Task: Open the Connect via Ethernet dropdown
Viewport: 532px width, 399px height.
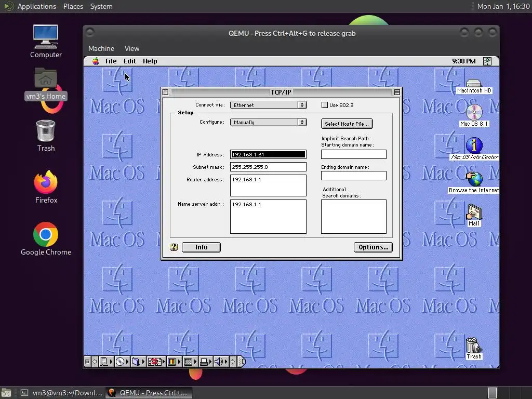Action: pos(269,105)
